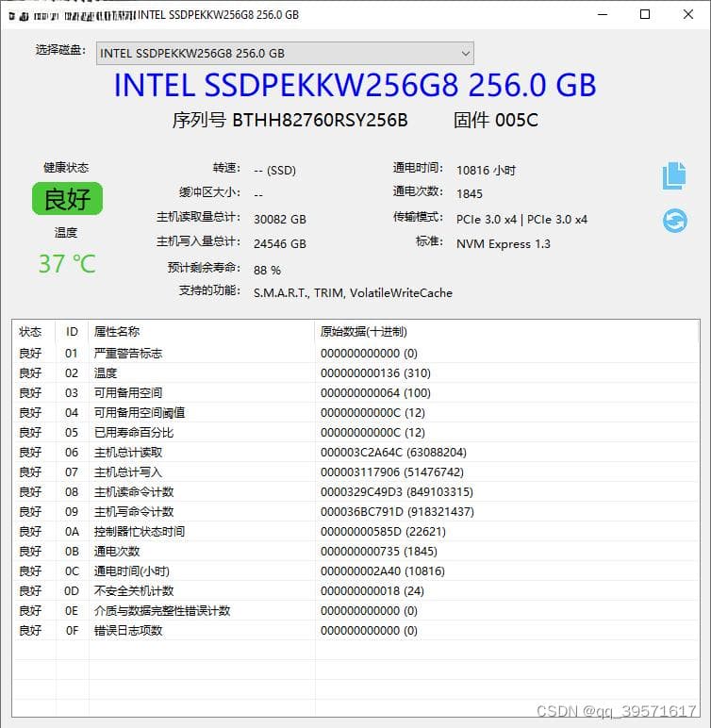The image size is (711, 728).
Task: Minimize the window
Action: pos(603,14)
